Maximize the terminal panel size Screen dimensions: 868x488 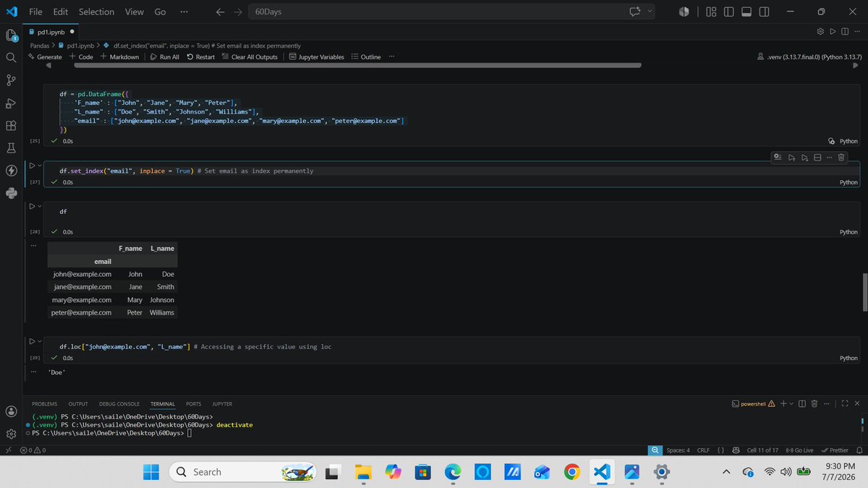click(x=844, y=403)
